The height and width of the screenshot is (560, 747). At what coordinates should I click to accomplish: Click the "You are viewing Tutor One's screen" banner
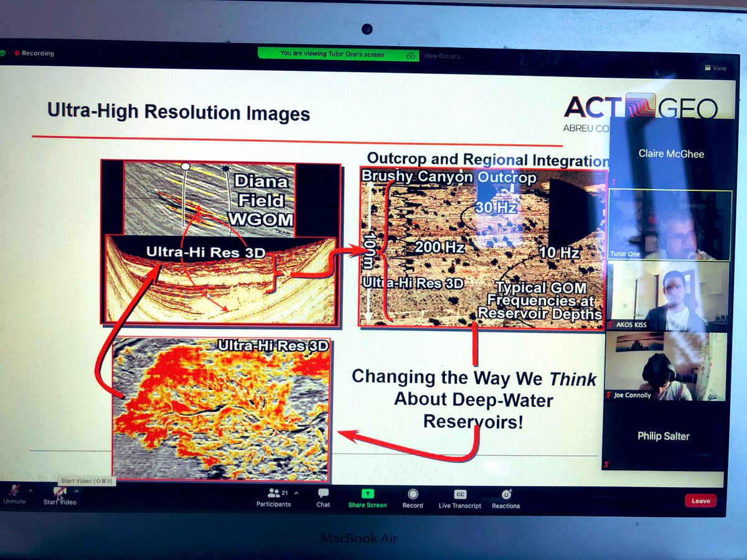338,54
